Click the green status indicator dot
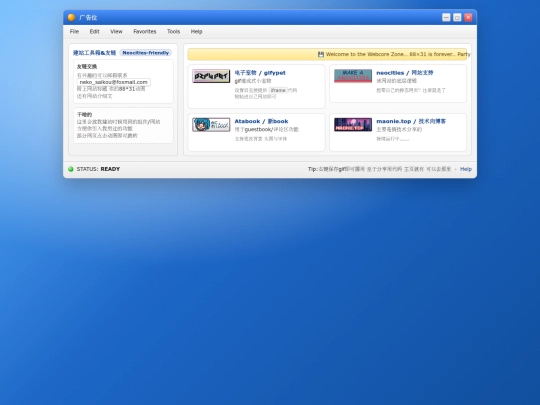Viewport: 540px width, 405px height. [x=71, y=169]
